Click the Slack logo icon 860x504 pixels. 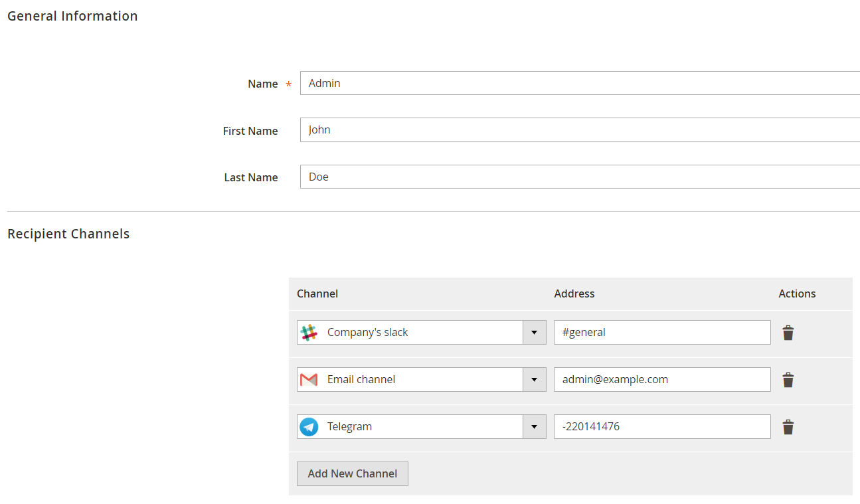(x=309, y=333)
